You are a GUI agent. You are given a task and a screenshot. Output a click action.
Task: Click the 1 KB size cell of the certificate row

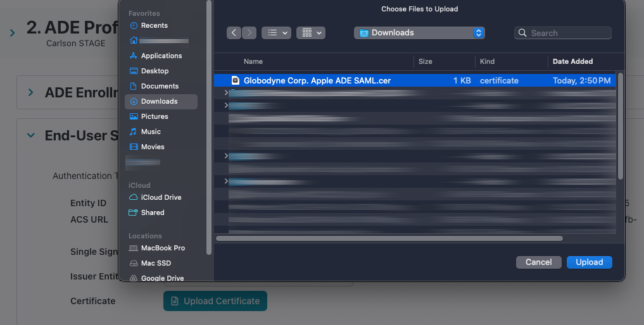(462, 81)
